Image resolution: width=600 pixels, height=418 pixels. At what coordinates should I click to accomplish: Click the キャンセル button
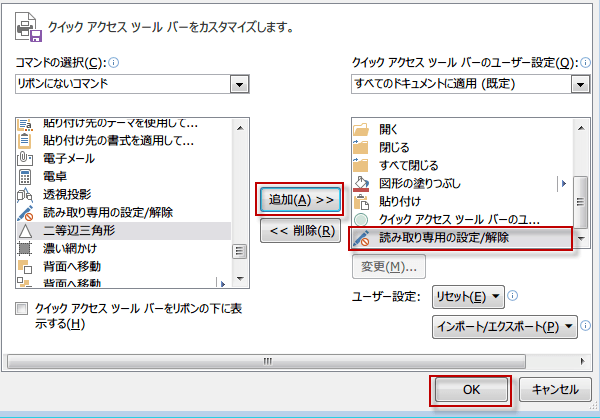click(x=555, y=390)
